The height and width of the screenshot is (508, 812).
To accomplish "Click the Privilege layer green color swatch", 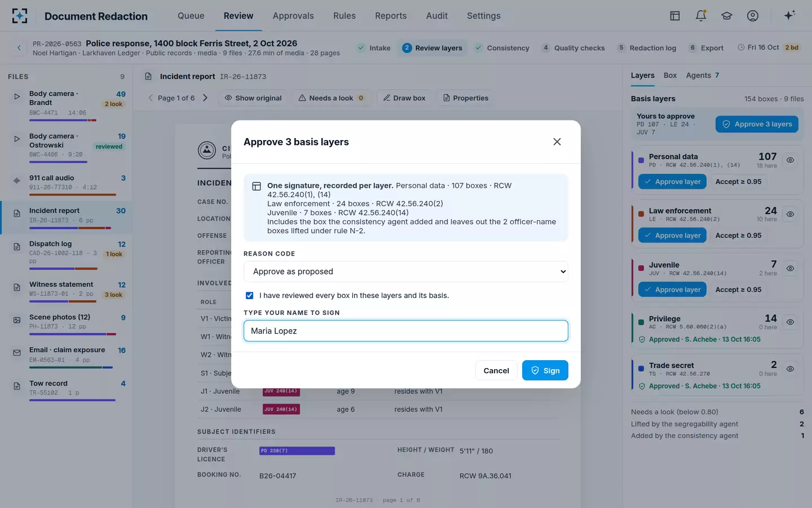I will [641, 322].
